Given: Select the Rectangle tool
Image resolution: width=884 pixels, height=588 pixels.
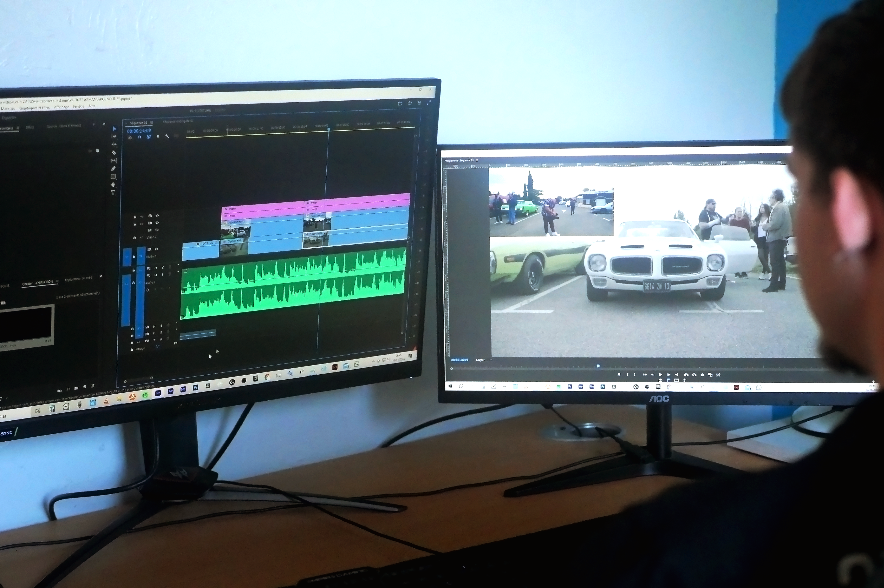Looking at the screenshot, I should point(113,177).
